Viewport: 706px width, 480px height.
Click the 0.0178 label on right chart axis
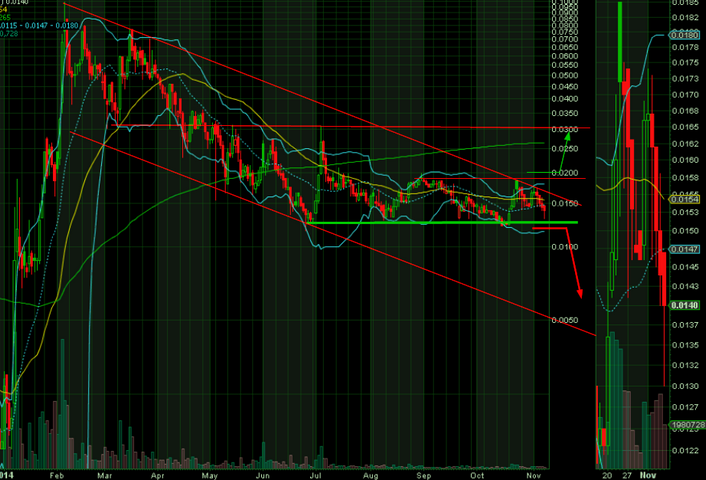(x=685, y=47)
